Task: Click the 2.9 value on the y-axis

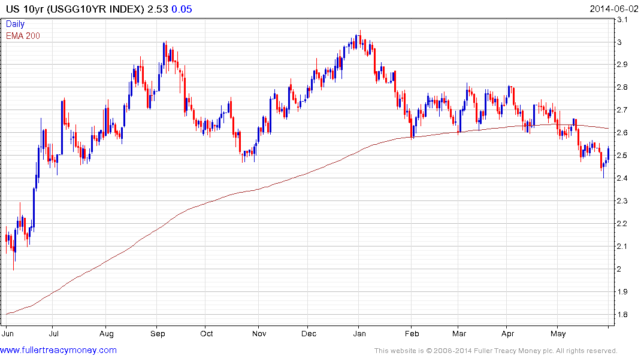Action: pyautogui.click(x=622, y=65)
